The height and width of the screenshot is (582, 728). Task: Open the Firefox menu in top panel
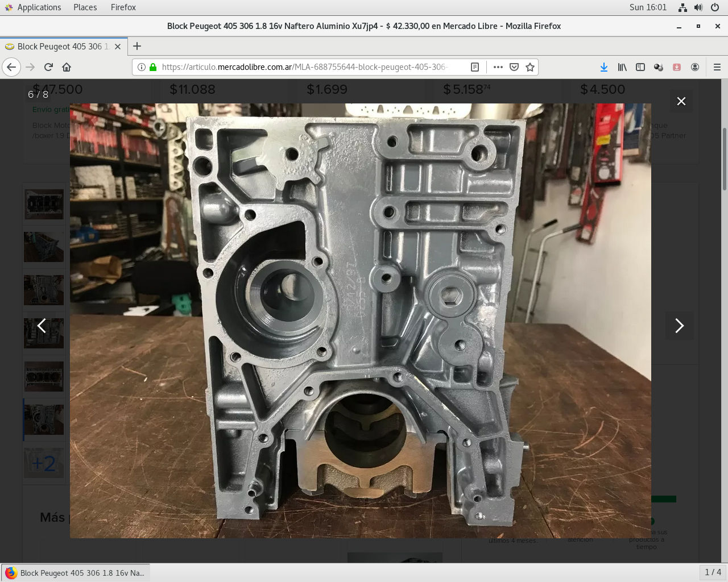tap(123, 7)
